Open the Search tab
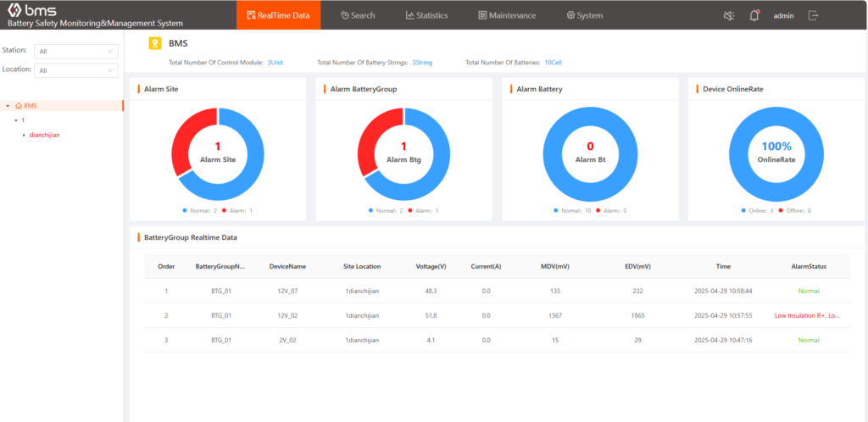The width and height of the screenshot is (868, 422). click(357, 15)
